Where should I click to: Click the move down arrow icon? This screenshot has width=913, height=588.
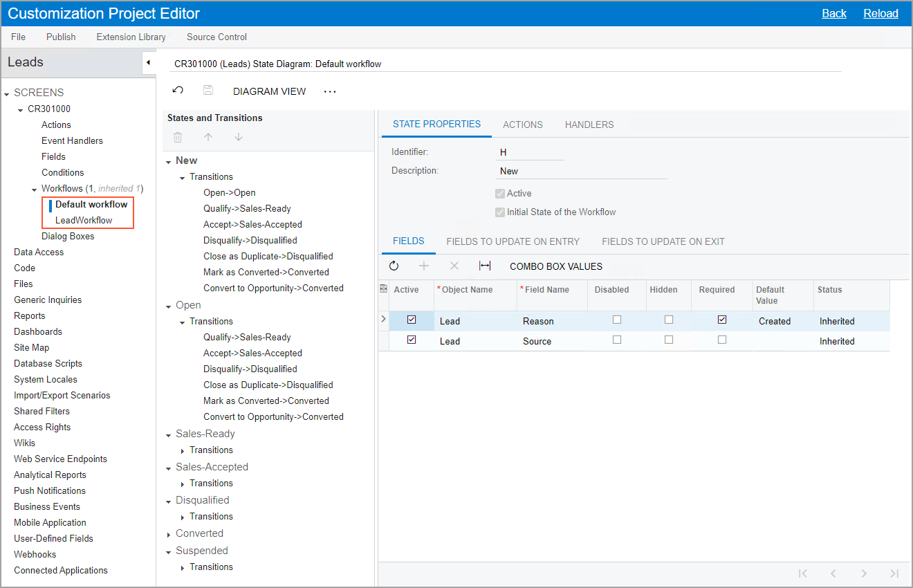tap(239, 138)
